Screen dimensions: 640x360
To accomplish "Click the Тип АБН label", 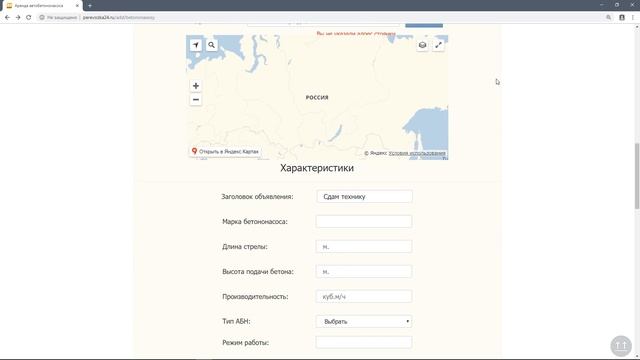I will click(x=236, y=322).
